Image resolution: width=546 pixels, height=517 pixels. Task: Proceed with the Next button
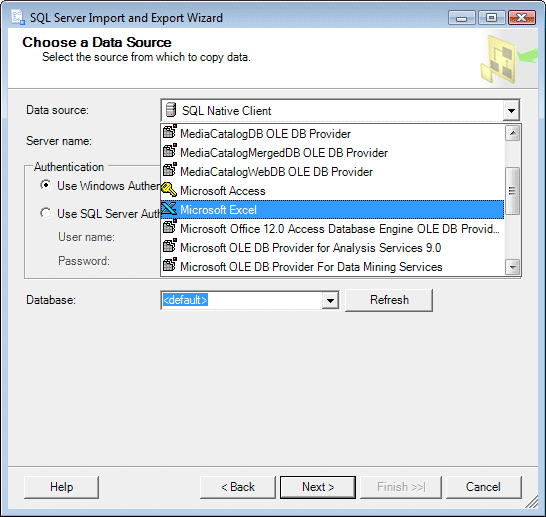click(x=318, y=487)
